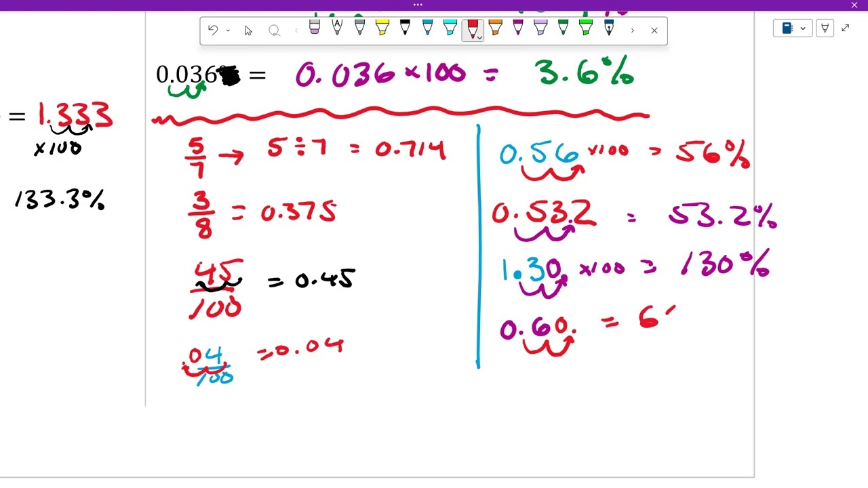Pick the text pen with letter A
The height and width of the screenshot is (488, 868).
point(337,28)
